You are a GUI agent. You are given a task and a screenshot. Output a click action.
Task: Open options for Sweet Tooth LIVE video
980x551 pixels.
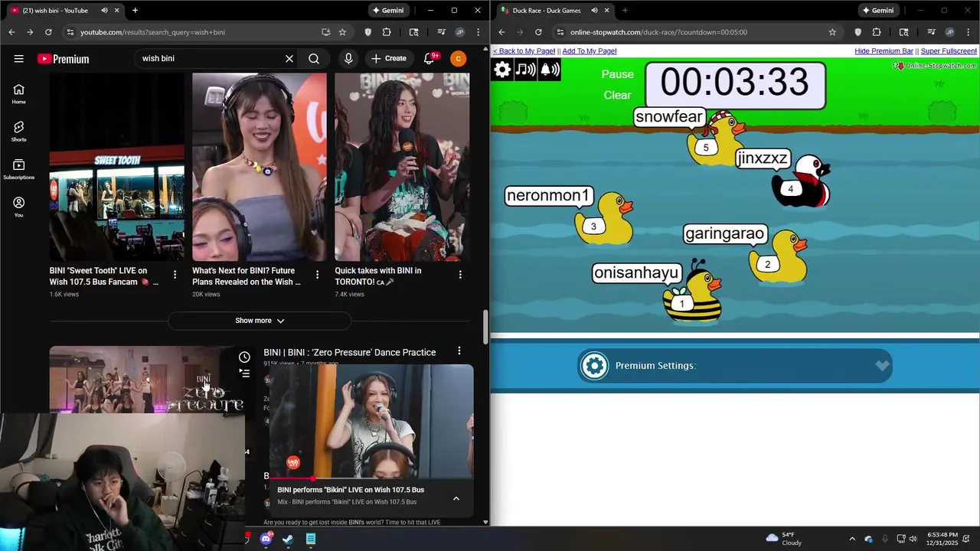pos(175,275)
